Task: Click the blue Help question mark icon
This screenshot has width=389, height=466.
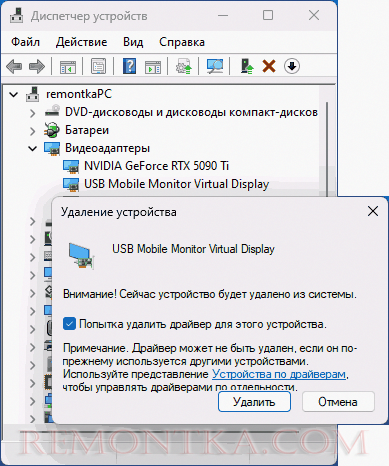Action: 129,66
